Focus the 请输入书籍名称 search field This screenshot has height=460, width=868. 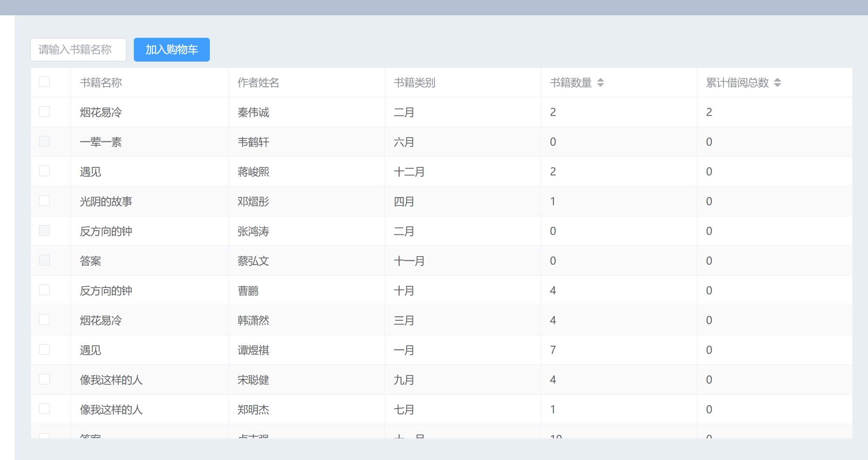[x=78, y=50]
